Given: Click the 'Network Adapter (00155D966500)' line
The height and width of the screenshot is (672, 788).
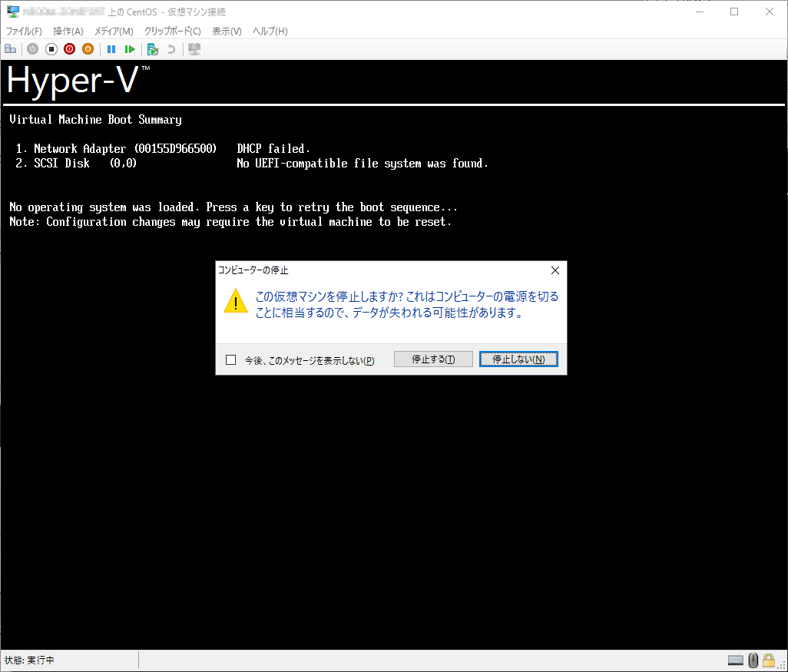Looking at the screenshot, I should tap(125, 149).
